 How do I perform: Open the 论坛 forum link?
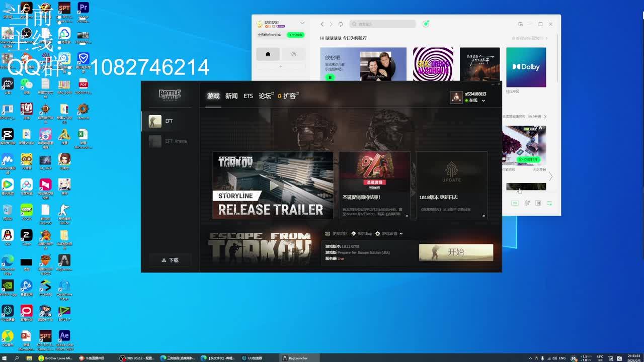[265, 96]
